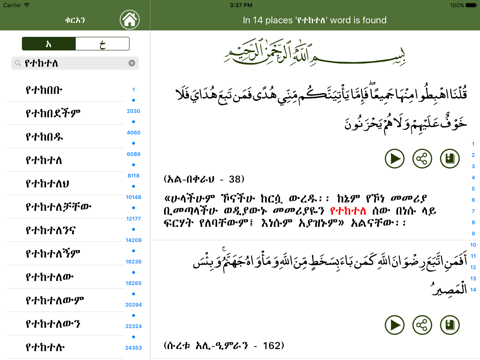Jump to result 13 in verse index
Image resolution: width=480 pixels, height=360 pixels.
click(473, 278)
